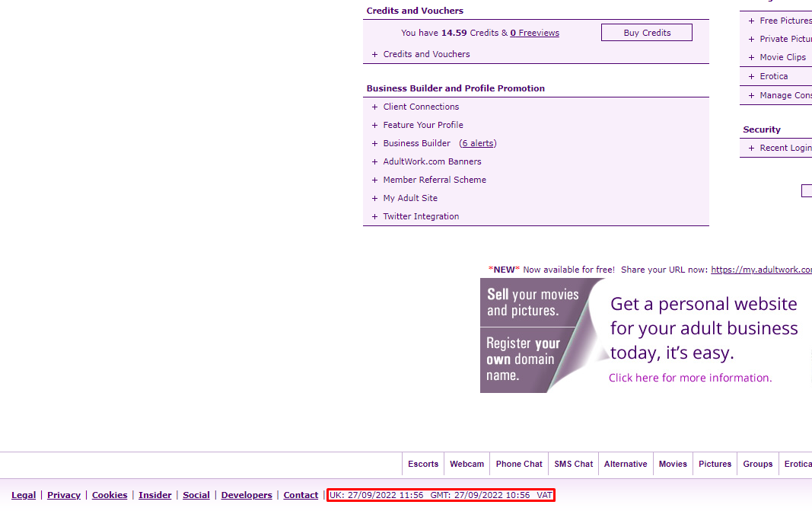Image resolution: width=812 pixels, height=527 pixels.
Task: Click the Buy Credits button
Action: tap(646, 33)
